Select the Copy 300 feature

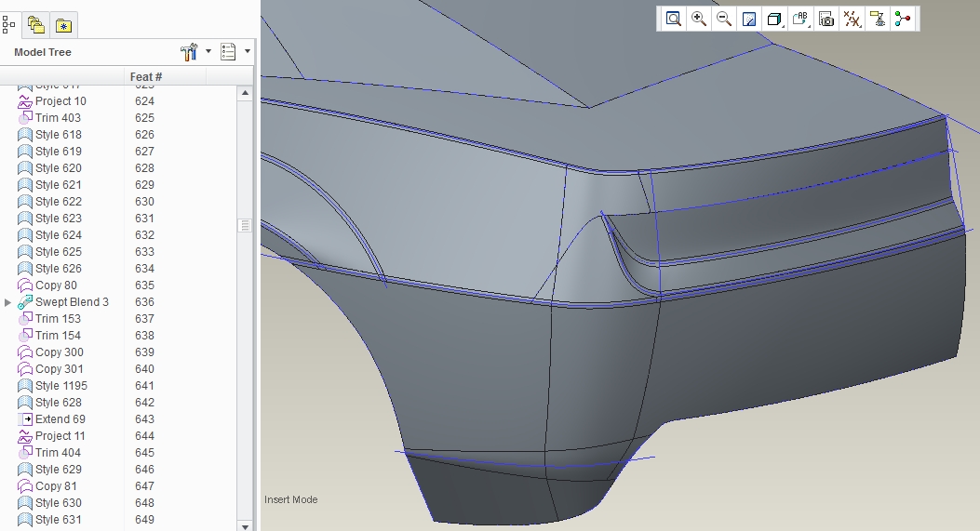click(60, 353)
